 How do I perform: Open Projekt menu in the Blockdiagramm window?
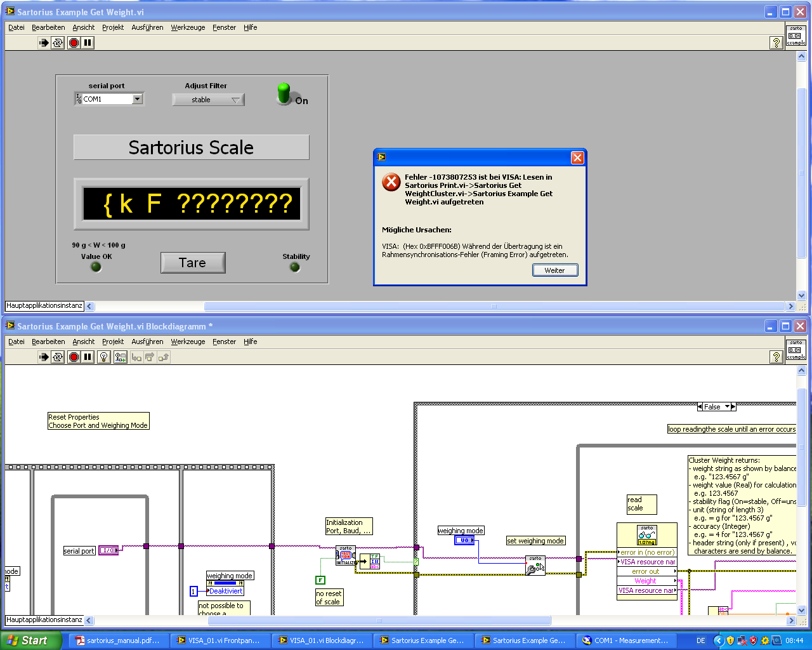pos(113,342)
